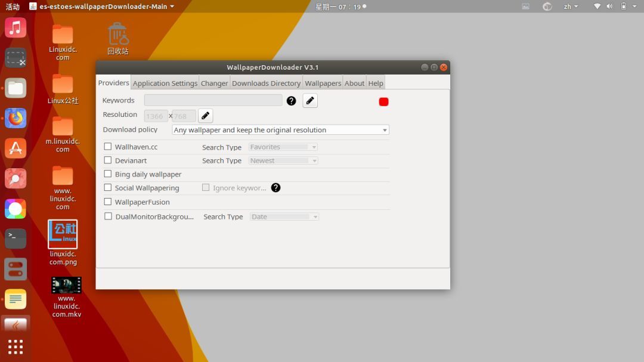Open the Download policy dropdown
This screenshot has width=644, height=362.
(280, 130)
